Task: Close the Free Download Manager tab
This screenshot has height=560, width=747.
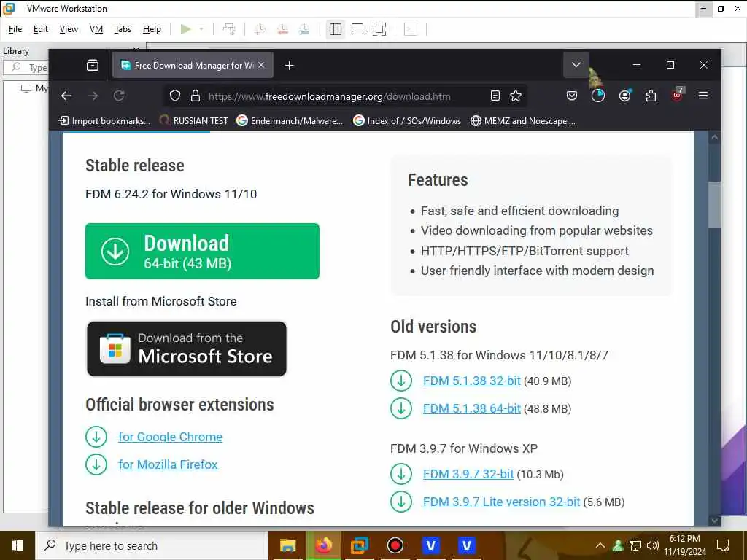Action: coord(261,65)
